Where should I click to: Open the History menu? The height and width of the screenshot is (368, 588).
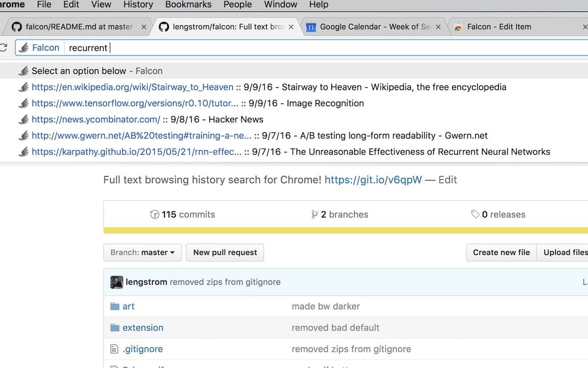coord(138,5)
